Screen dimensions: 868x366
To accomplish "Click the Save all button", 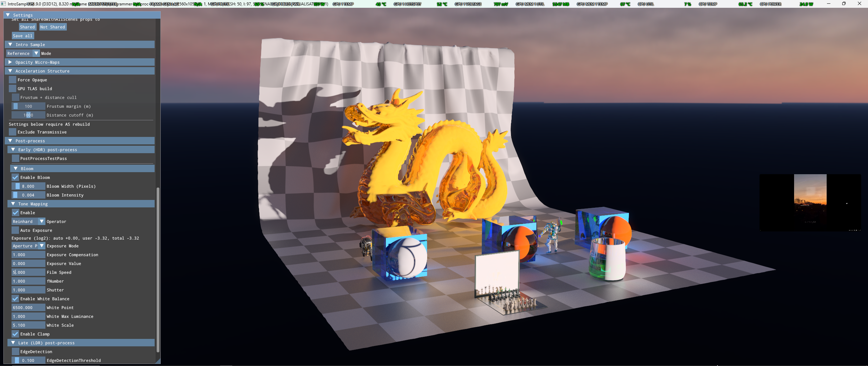I will (23, 36).
